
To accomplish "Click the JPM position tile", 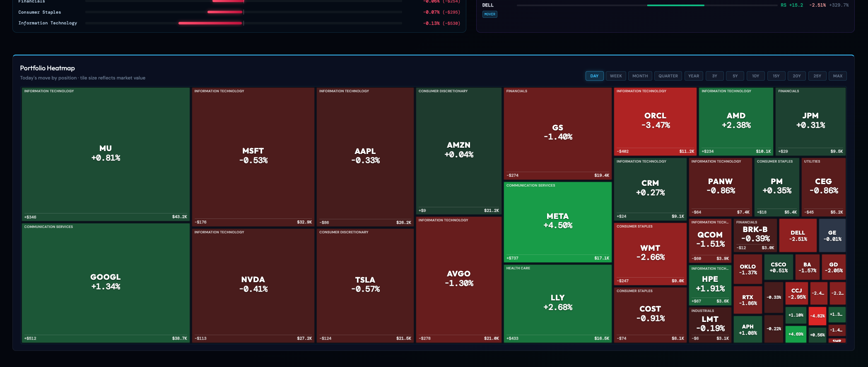I will (810, 121).
